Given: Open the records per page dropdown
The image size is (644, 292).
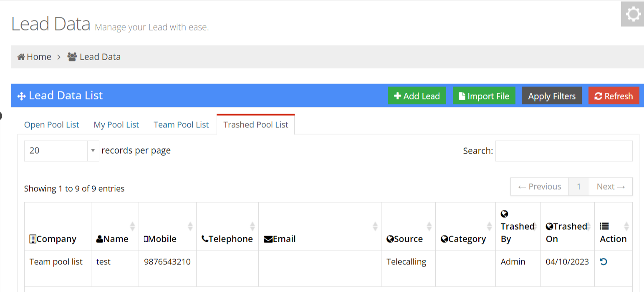Looking at the screenshot, I should [x=62, y=151].
